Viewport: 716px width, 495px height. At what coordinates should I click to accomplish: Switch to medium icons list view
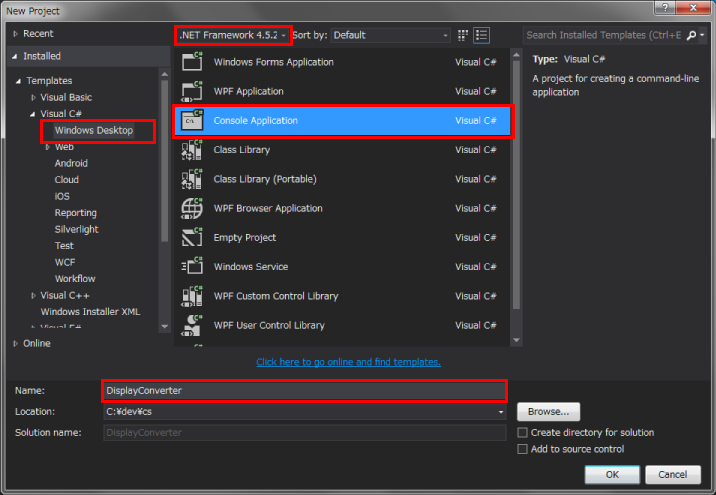(x=482, y=35)
